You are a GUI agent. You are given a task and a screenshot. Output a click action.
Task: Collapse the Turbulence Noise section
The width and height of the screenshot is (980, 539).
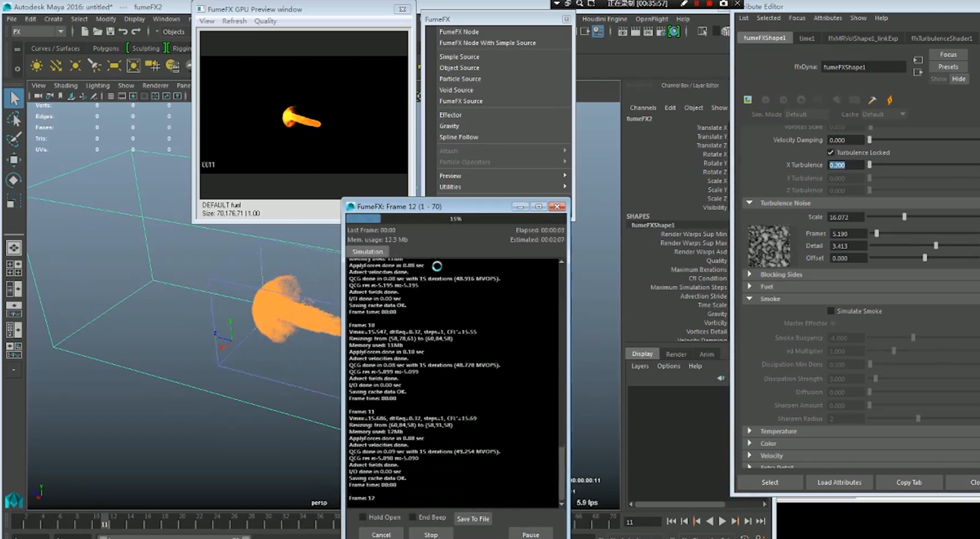coord(750,203)
